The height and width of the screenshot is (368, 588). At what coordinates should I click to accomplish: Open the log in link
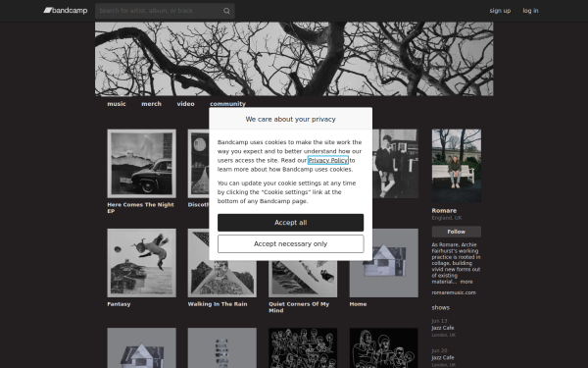(530, 11)
